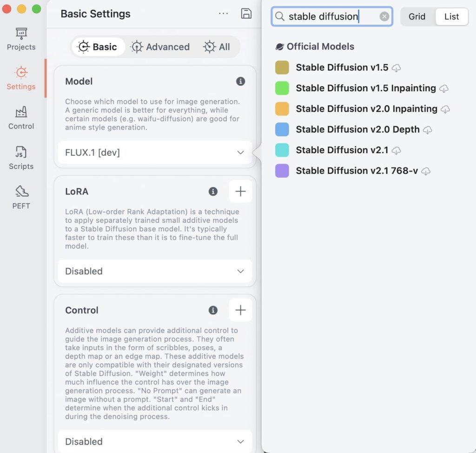This screenshot has height=453, width=476.
Task: Click the Model section heading
Action: click(x=79, y=81)
